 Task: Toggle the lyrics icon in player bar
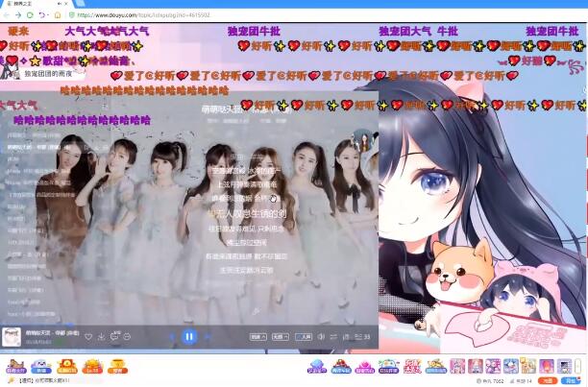point(346,336)
